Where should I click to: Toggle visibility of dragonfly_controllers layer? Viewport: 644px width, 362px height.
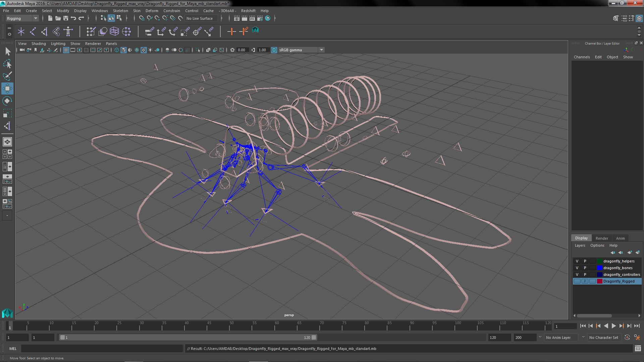(577, 275)
